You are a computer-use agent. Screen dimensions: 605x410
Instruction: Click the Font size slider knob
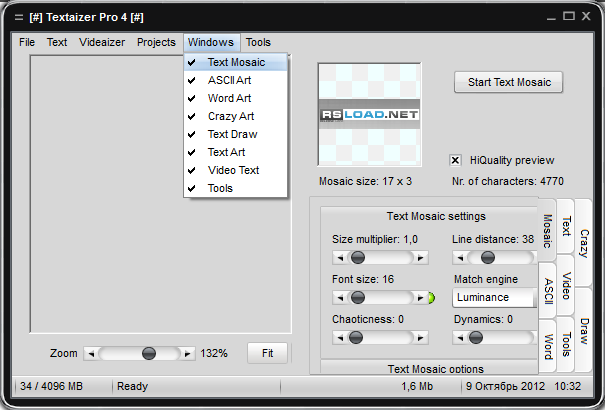click(358, 297)
